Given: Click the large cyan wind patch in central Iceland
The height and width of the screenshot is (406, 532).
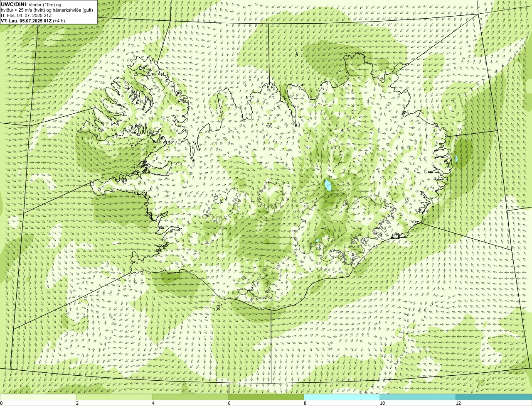Looking at the screenshot, I should coord(328,185).
